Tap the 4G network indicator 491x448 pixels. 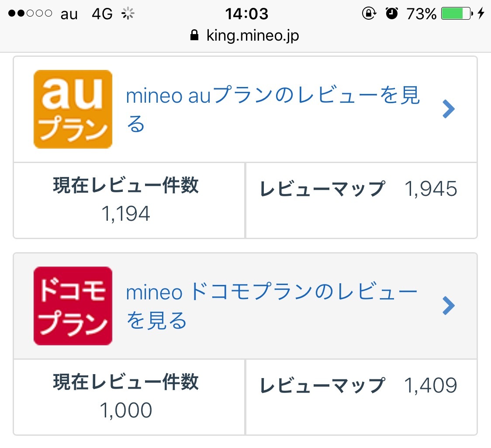[102, 14]
